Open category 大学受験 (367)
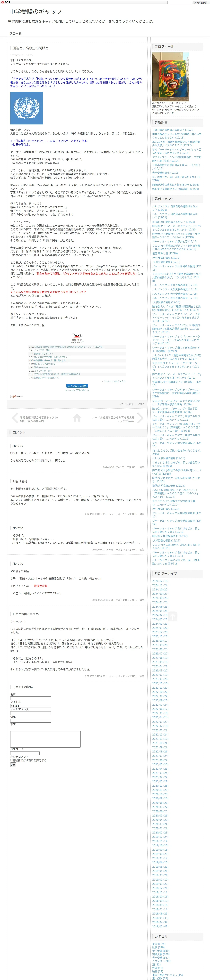This screenshot has width=210, height=980. point(161,958)
